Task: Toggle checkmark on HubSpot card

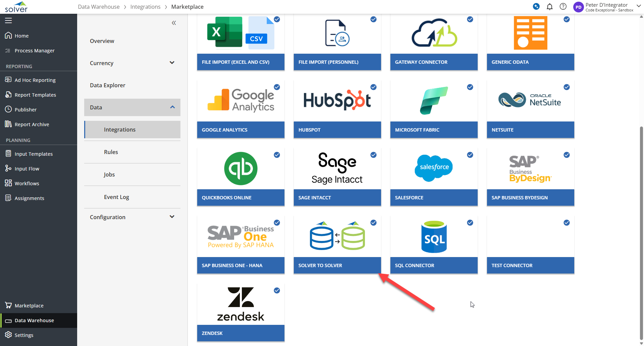Action: click(x=373, y=87)
